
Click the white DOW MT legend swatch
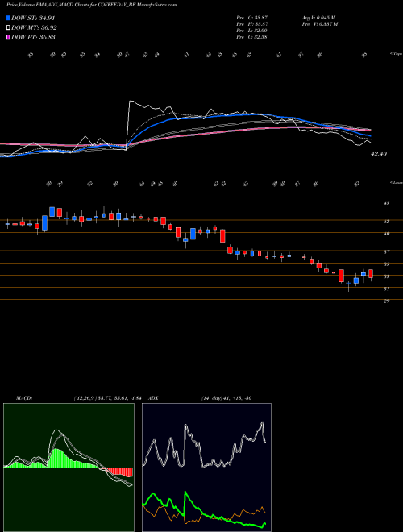[8, 28]
